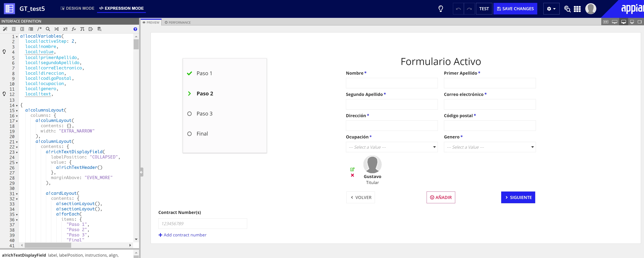Click the interface object icon beside GT_test5
This screenshot has height=258, width=644.
tap(10, 9)
